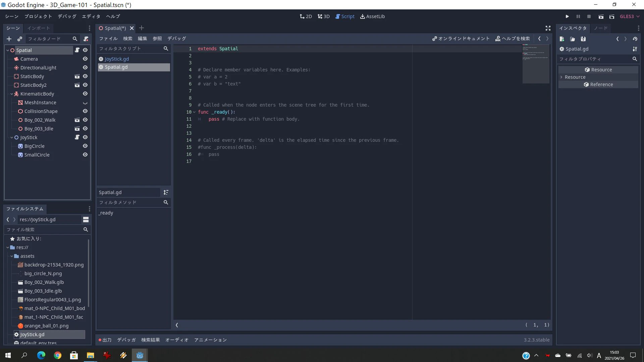
Task: Toggle visibility of MeshInstance node
Action: (x=85, y=103)
